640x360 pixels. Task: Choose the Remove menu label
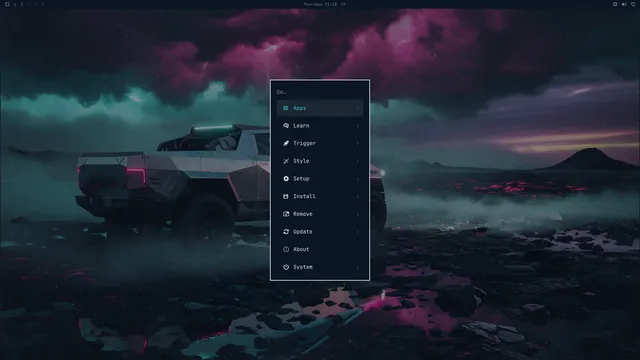click(x=303, y=214)
